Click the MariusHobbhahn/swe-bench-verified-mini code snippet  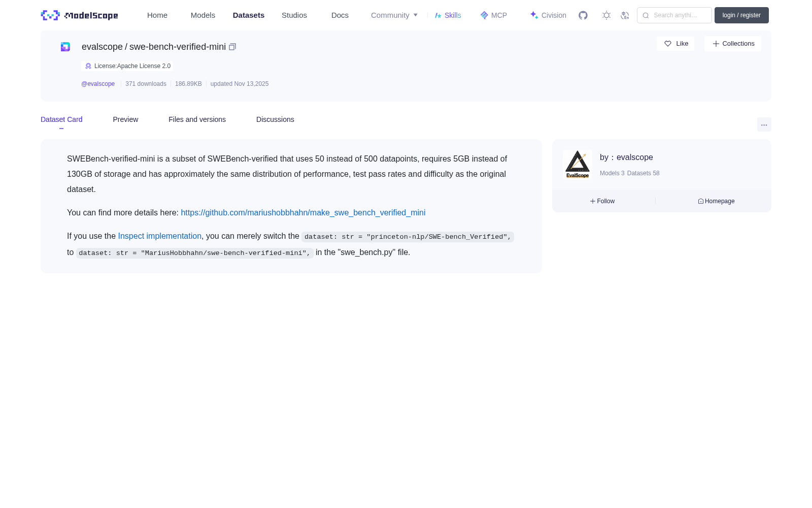pyautogui.click(x=194, y=253)
